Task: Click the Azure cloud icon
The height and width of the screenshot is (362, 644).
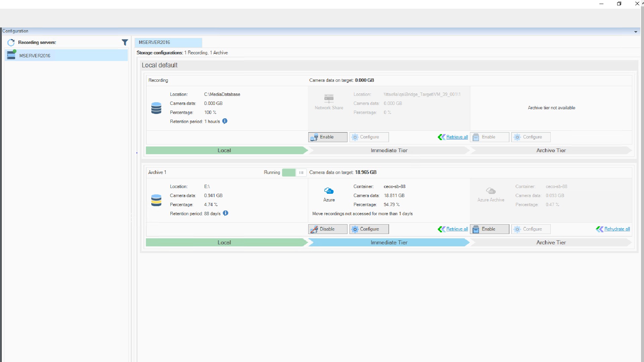Action: (x=329, y=191)
